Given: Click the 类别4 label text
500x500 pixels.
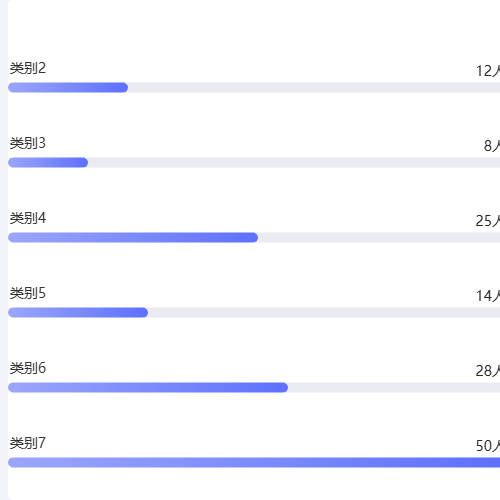Looking at the screenshot, I should tap(28, 218).
